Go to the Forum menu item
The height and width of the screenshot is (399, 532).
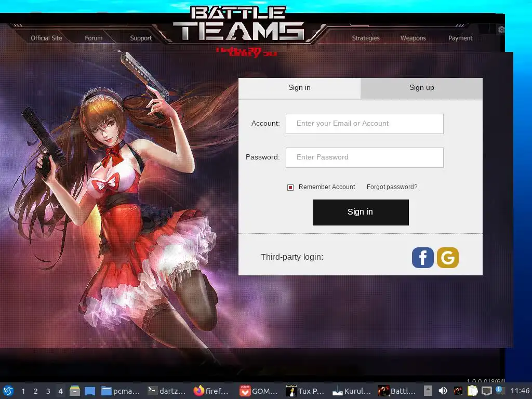click(94, 38)
